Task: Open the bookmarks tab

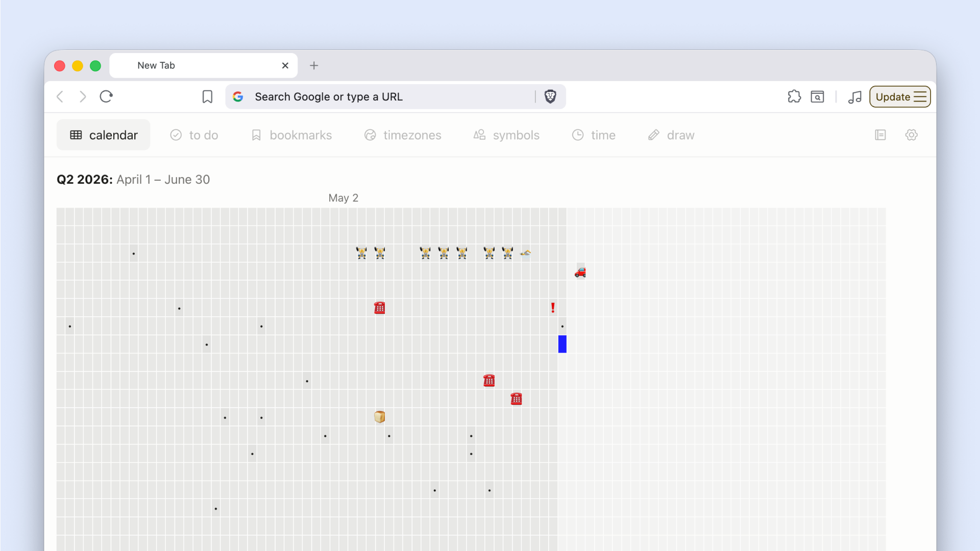Action: click(291, 135)
